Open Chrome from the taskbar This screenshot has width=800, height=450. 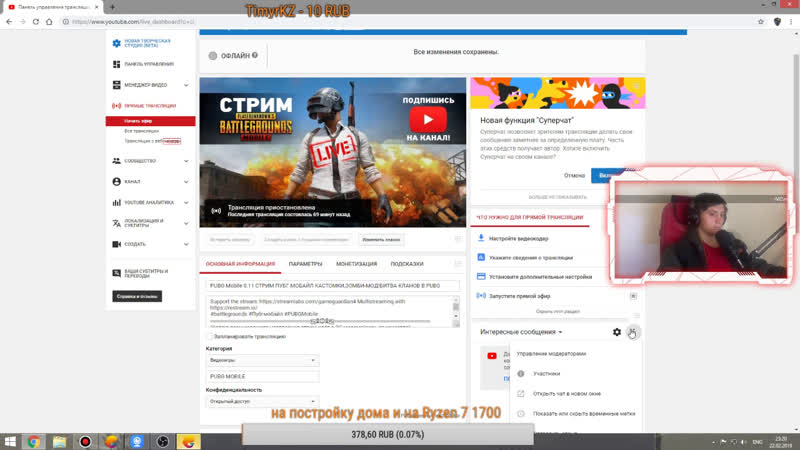click(x=34, y=442)
